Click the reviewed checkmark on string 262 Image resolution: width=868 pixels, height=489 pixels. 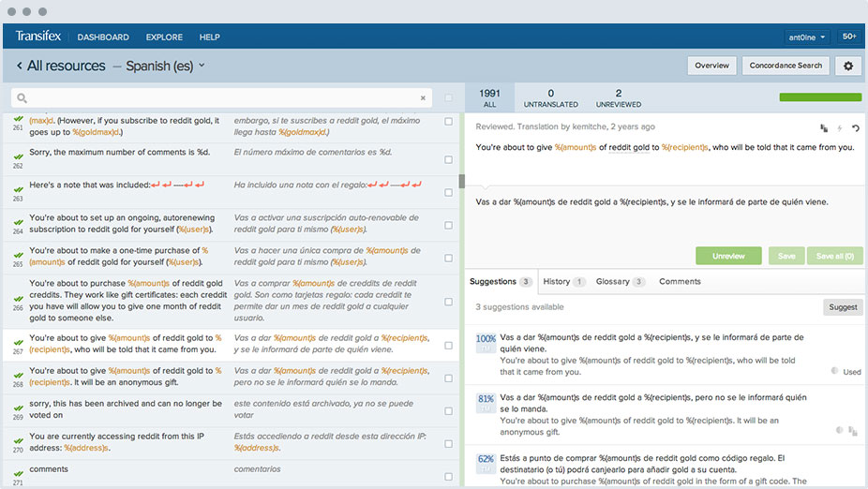(x=18, y=157)
